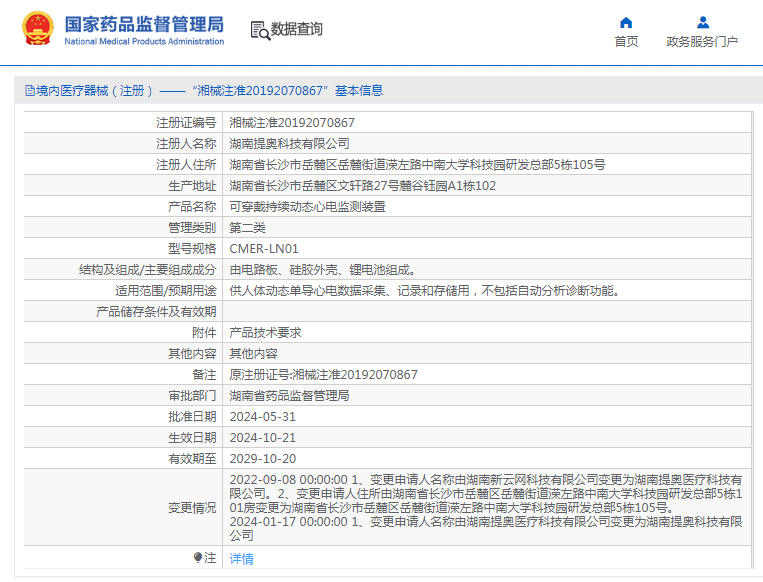Open the 详情 link
Screen dimensions: 763x582
[x=241, y=558]
